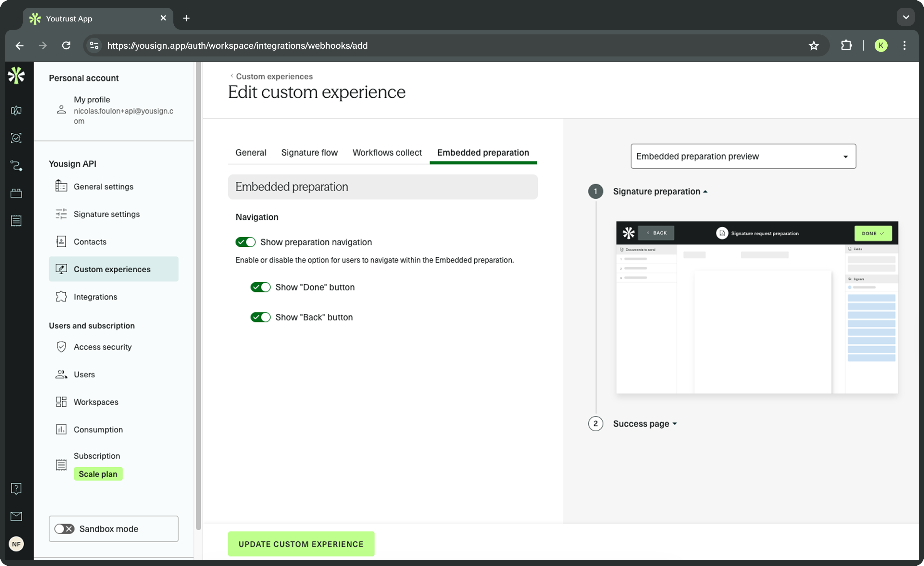Click the "Users and subscription" heading
The width and height of the screenshot is (924, 566).
coord(92,326)
